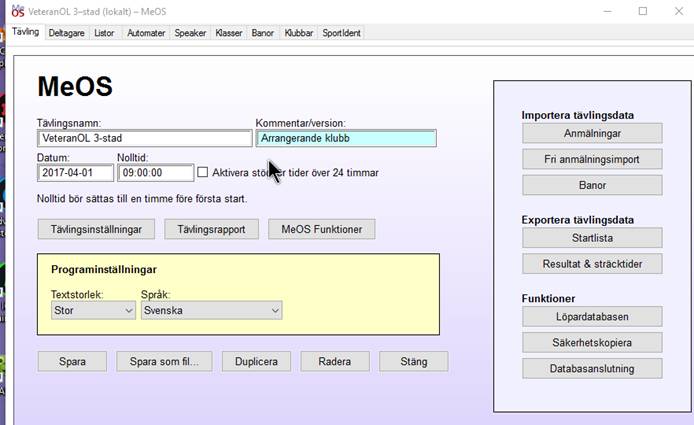694x425 pixels.
Task: Click the Nolltid field 09:00:00
Action: [x=155, y=173]
